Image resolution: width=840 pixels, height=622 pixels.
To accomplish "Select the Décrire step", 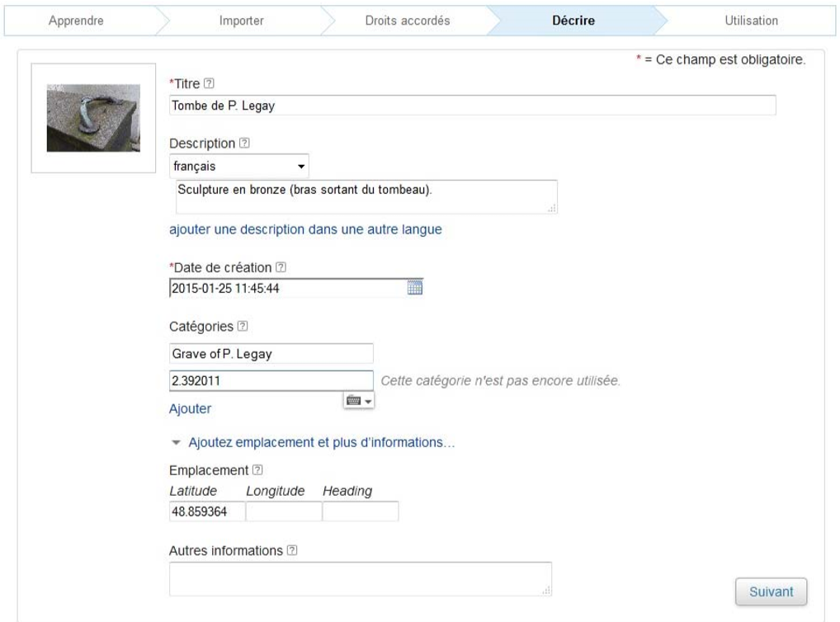I will pos(573,21).
